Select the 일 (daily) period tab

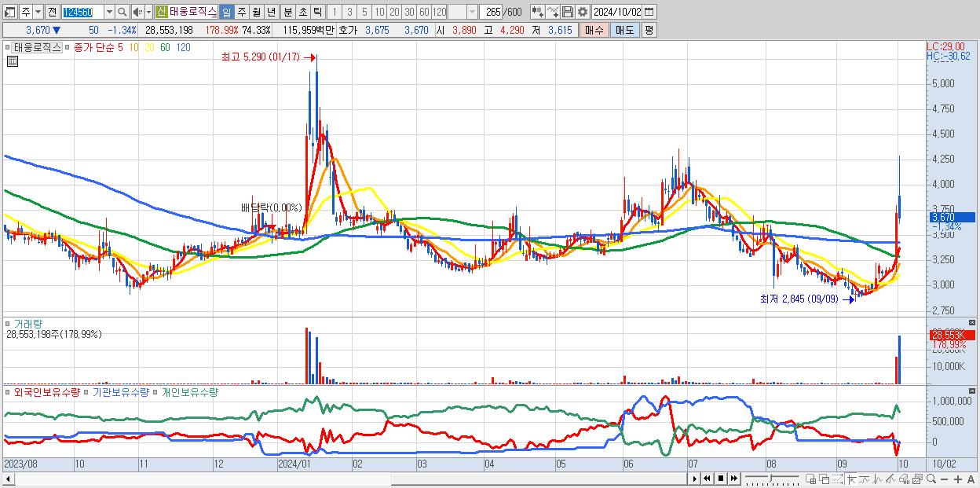pyautogui.click(x=226, y=12)
